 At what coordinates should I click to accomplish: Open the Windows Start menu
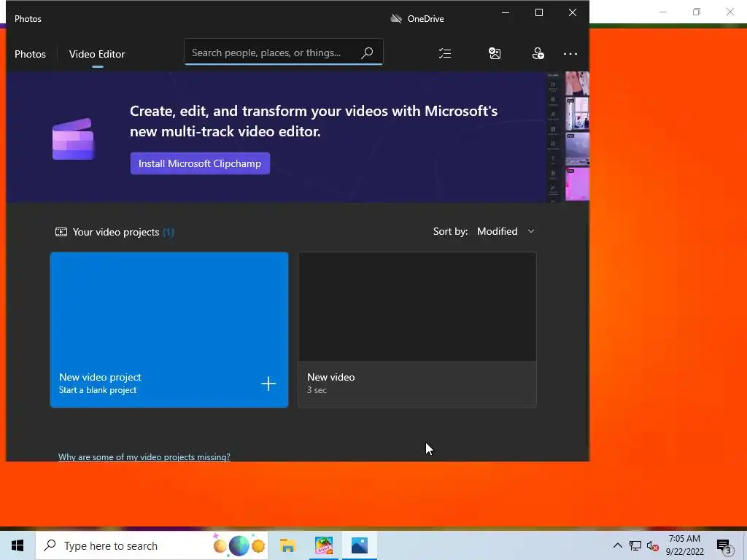[x=18, y=545]
